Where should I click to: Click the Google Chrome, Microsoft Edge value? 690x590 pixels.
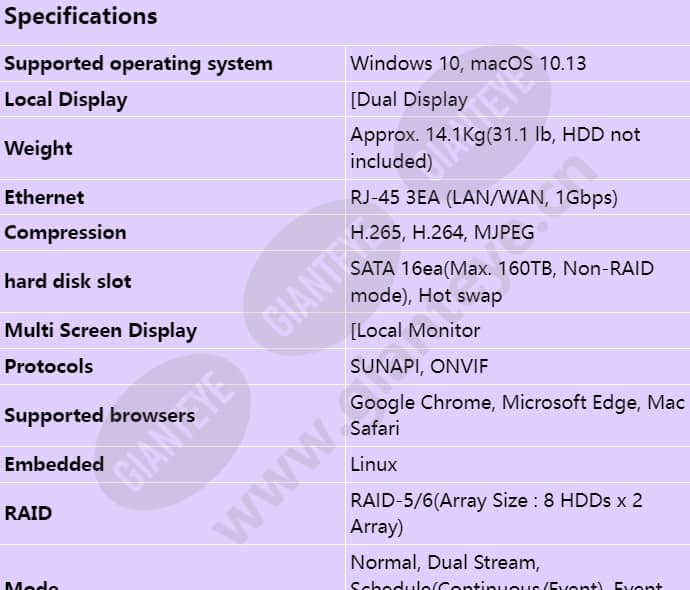coord(518,415)
